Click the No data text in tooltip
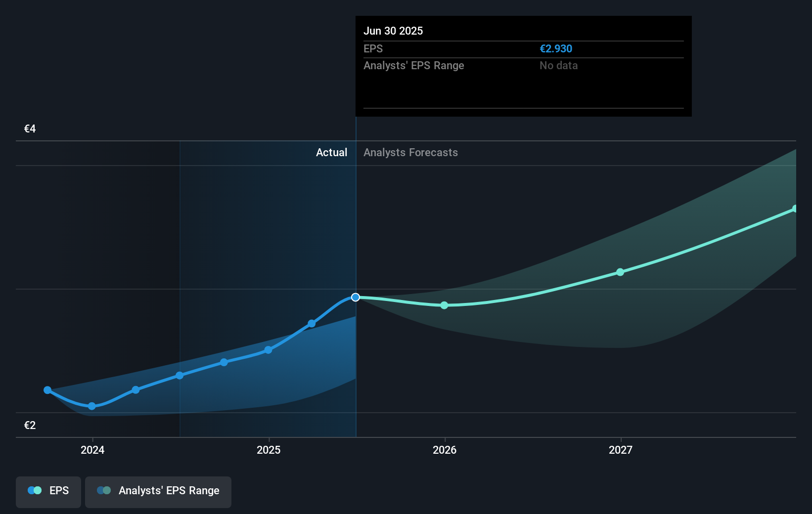Screen dimensions: 812x514 click(558, 66)
